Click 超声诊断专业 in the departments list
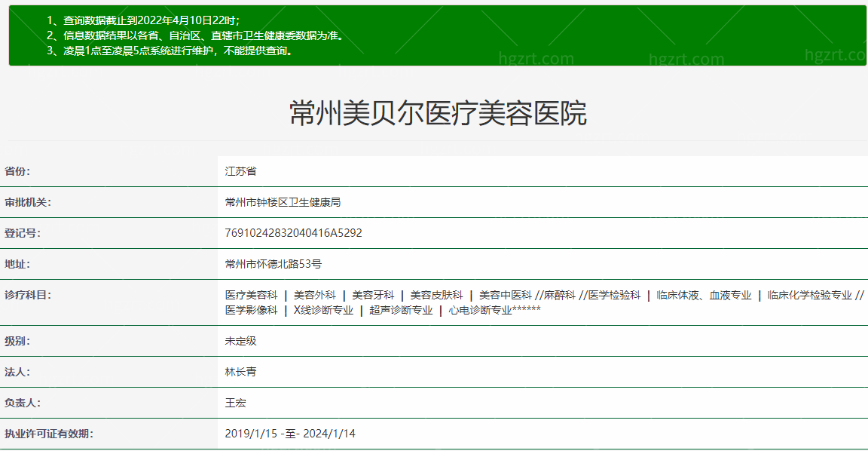 [401, 310]
